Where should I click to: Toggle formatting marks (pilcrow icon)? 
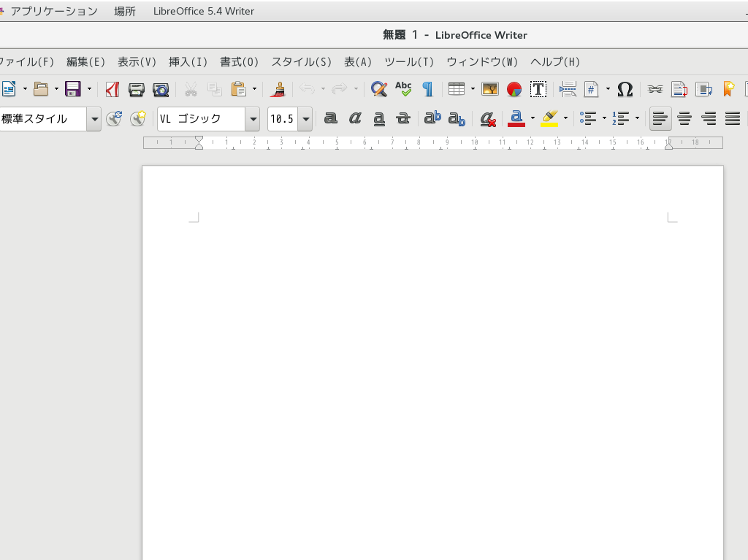428,89
